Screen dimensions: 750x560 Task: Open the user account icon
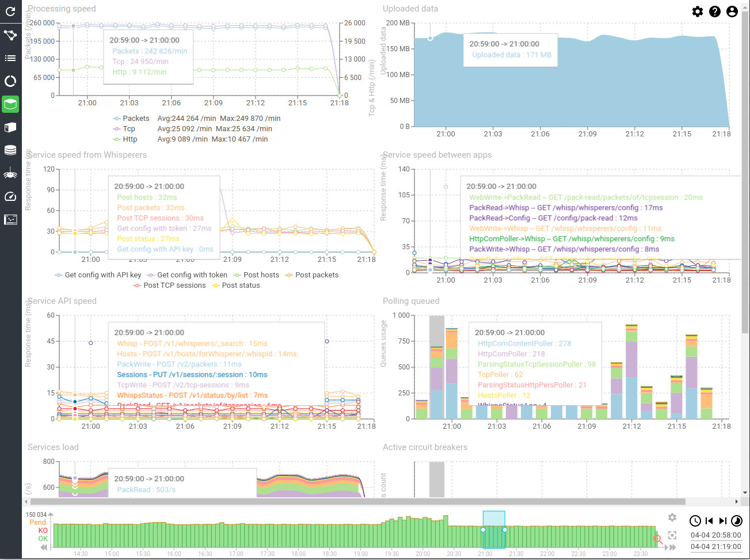tap(732, 12)
